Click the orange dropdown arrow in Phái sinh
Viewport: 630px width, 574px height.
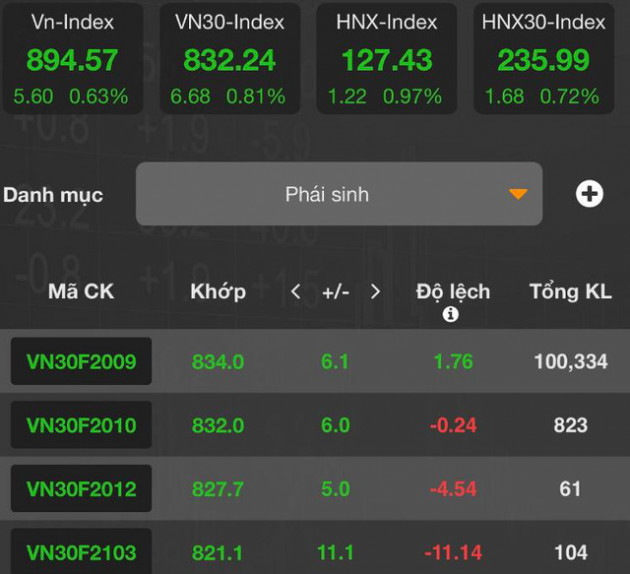point(518,194)
